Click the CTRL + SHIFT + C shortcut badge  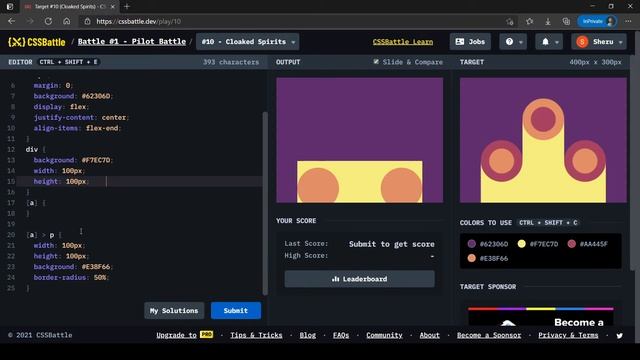click(x=548, y=223)
